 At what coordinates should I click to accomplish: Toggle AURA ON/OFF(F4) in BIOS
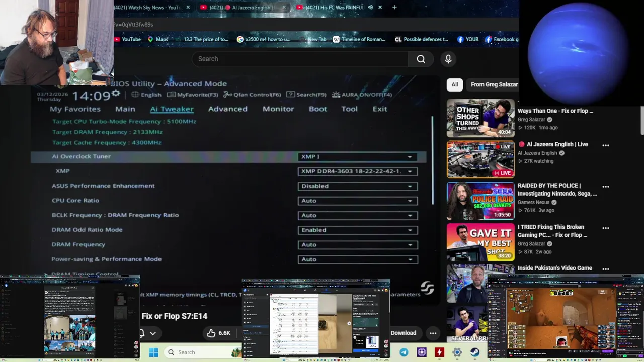pyautogui.click(x=362, y=95)
